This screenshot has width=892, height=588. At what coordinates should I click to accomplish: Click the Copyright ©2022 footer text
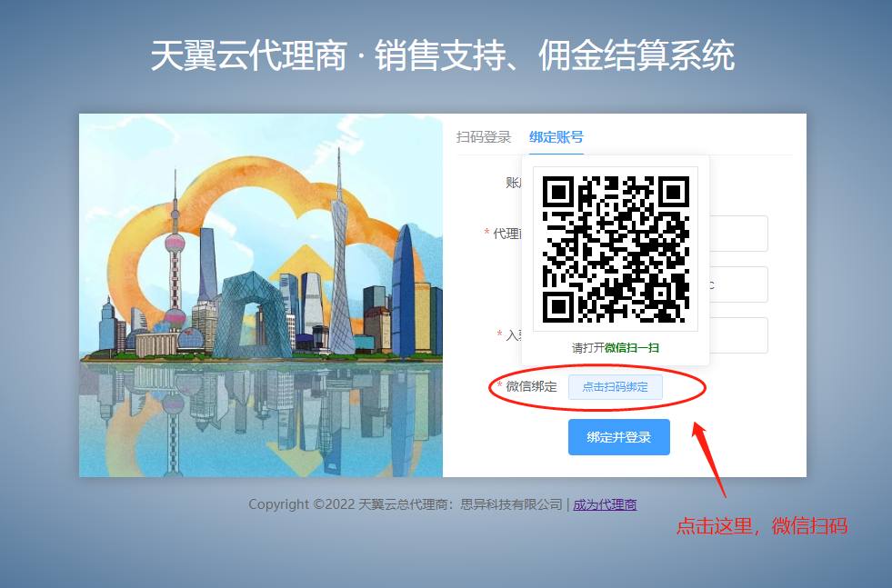point(405,504)
